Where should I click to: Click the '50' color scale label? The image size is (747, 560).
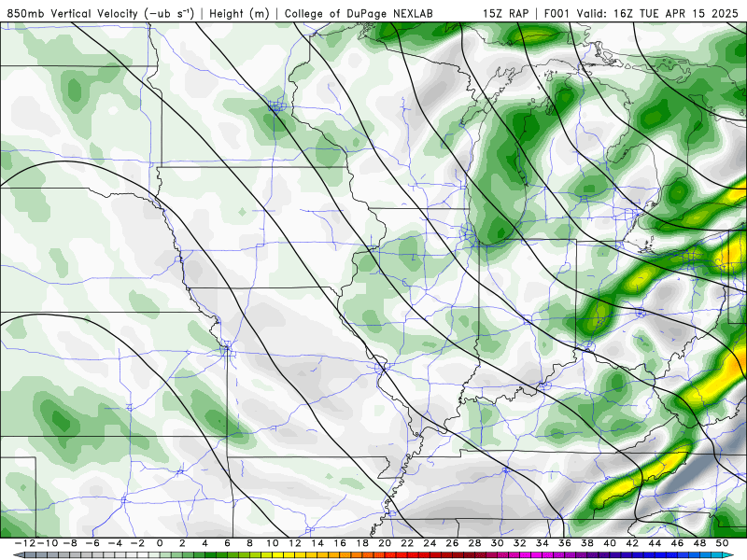[722, 543]
